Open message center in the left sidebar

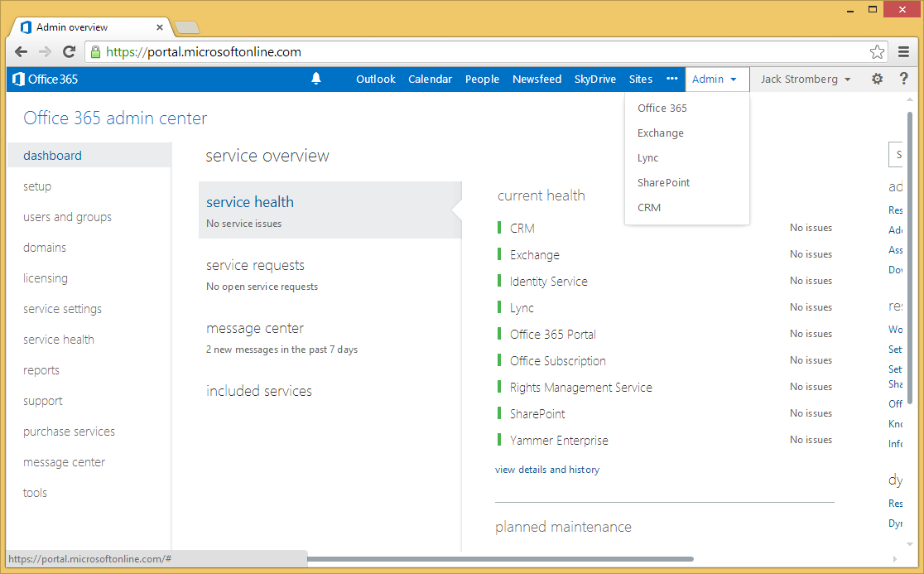65,462
